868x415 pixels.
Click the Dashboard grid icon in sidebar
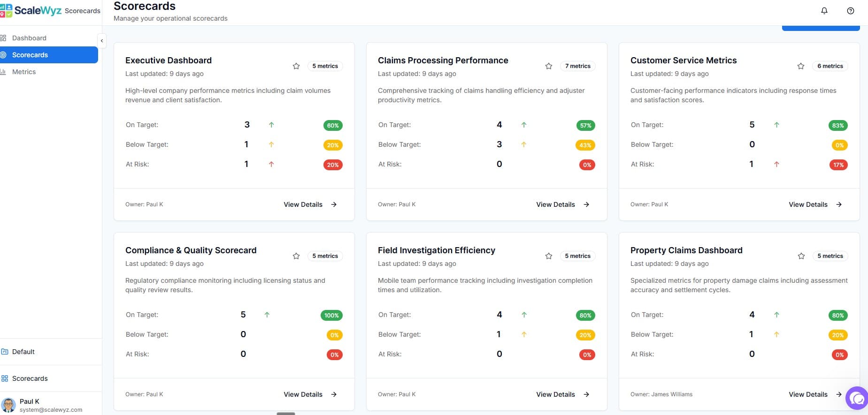(x=3, y=38)
